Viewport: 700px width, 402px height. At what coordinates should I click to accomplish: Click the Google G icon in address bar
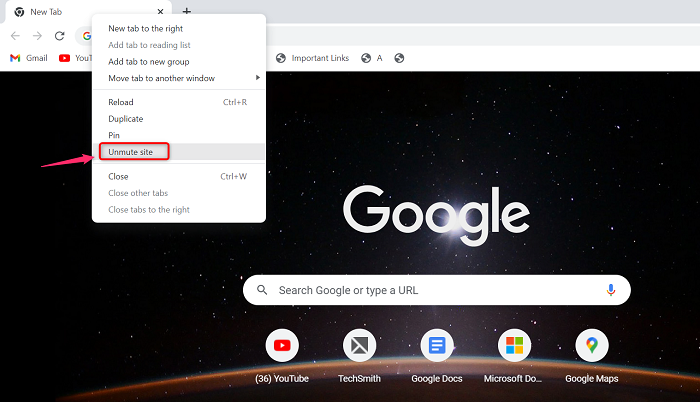[x=87, y=36]
